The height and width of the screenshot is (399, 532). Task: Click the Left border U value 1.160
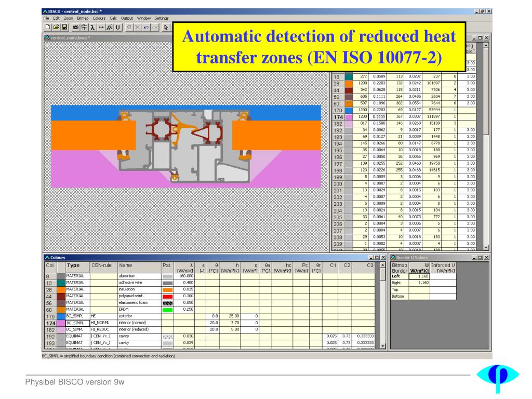(419, 276)
